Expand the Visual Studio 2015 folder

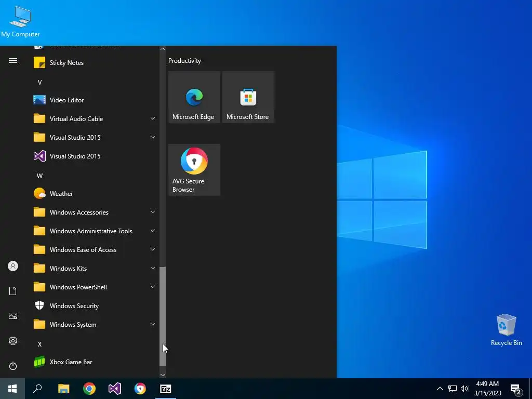[153, 137]
